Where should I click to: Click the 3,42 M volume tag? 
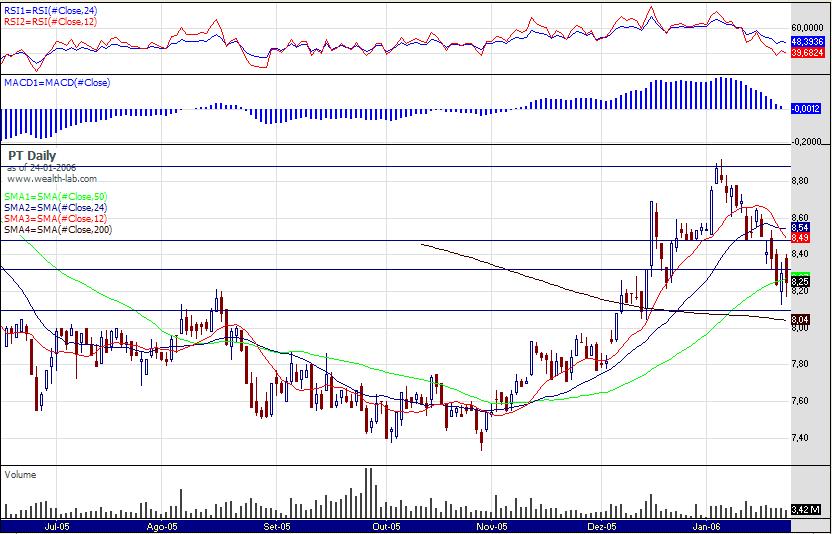tap(805, 510)
